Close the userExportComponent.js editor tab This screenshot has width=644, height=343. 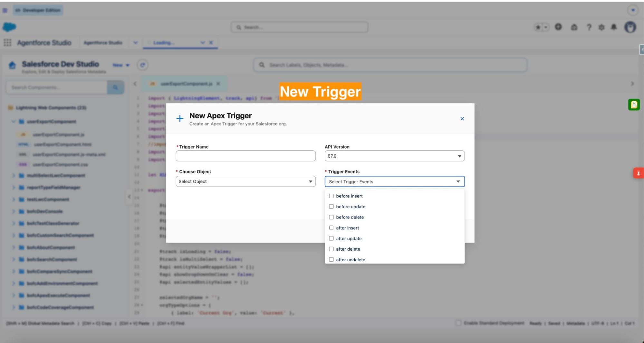click(218, 84)
